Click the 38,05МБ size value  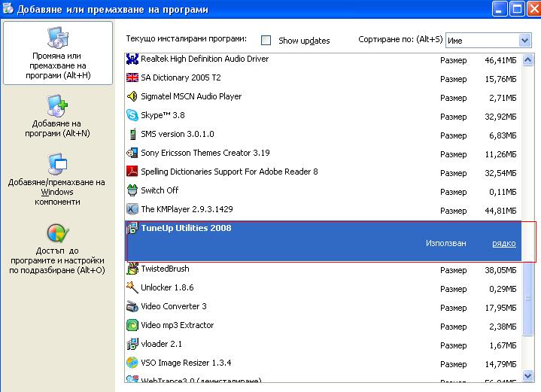click(500, 271)
